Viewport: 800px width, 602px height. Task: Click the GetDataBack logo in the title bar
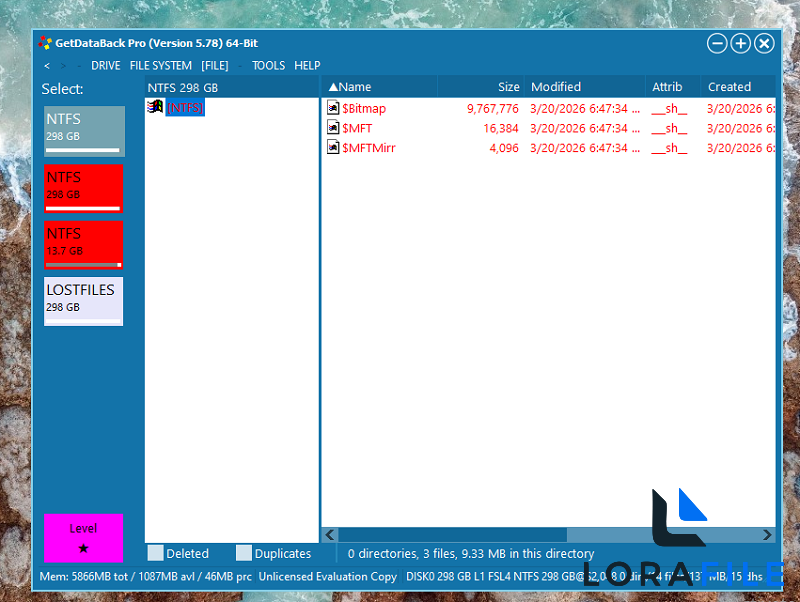coord(44,43)
